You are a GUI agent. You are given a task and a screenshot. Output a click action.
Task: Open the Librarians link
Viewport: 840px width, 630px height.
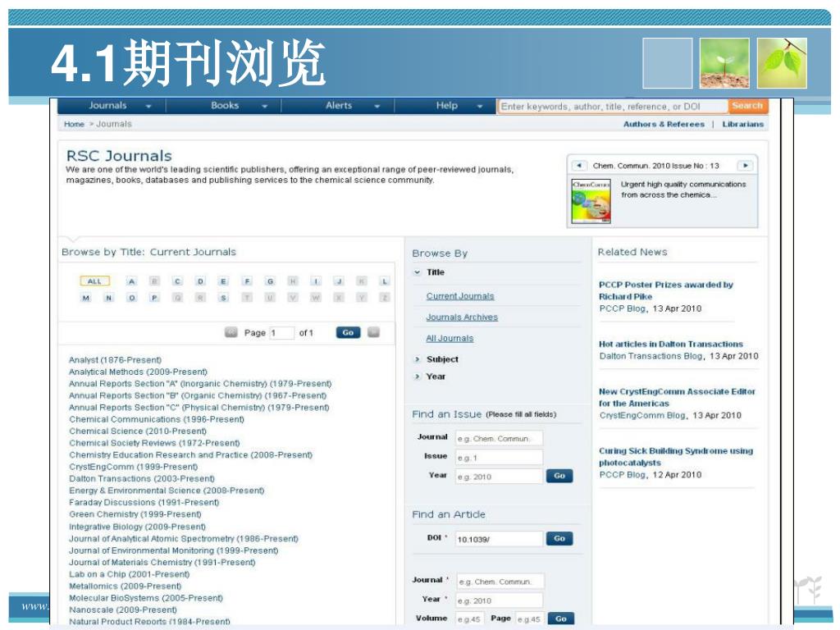point(742,124)
